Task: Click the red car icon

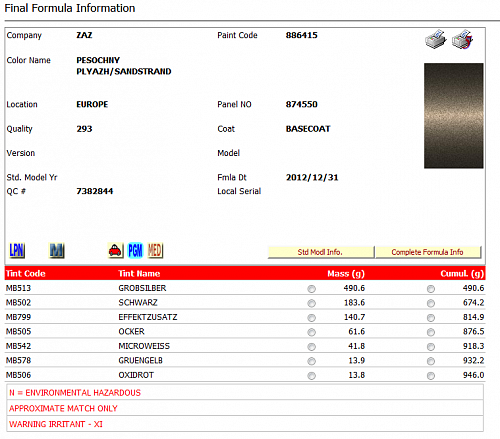Action: [x=115, y=251]
